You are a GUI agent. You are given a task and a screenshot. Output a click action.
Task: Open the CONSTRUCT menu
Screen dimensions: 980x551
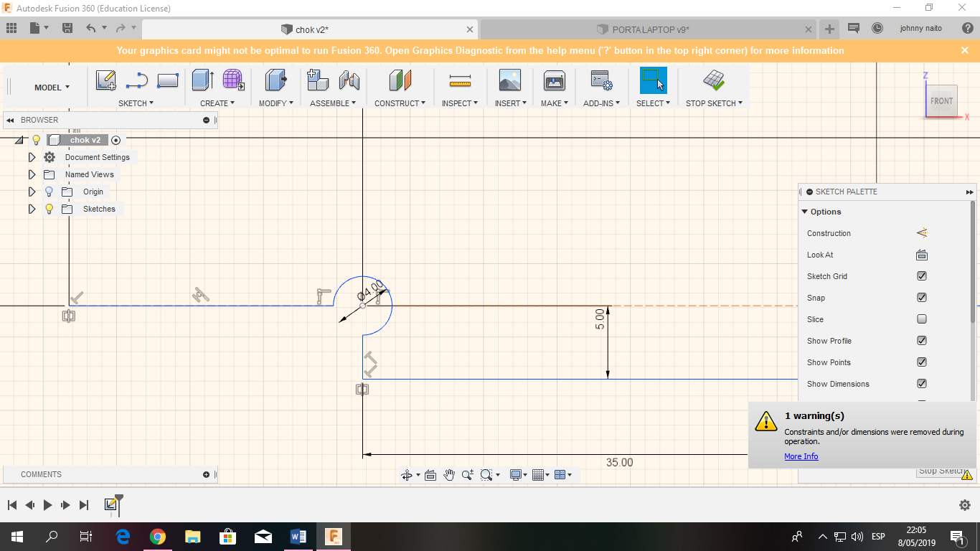tap(400, 103)
